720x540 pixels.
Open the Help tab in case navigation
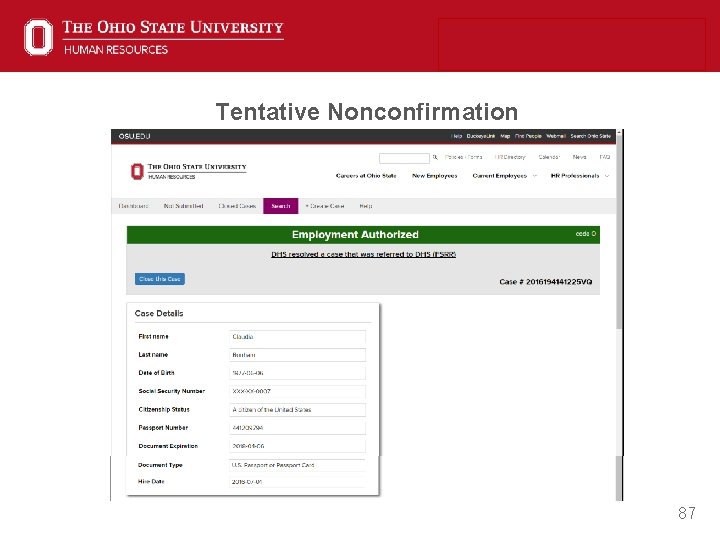[x=366, y=206]
